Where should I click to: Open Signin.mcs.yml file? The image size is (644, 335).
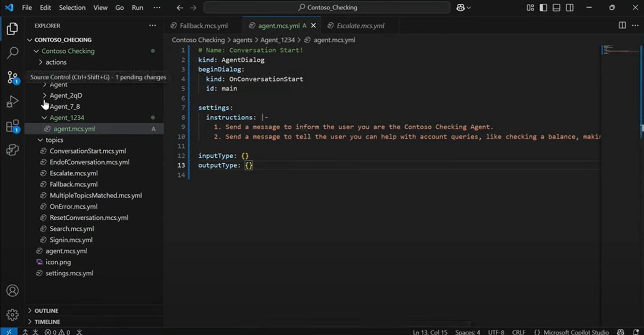[x=71, y=239]
